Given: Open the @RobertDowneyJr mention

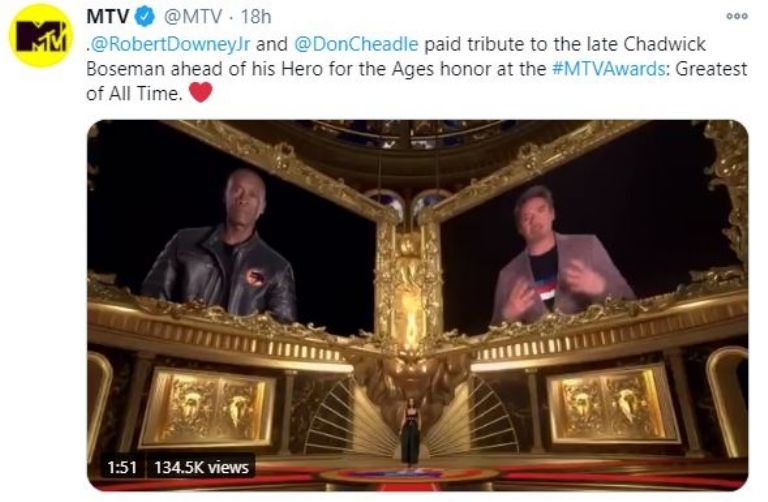Looking at the screenshot, I should tap(170, 44).
